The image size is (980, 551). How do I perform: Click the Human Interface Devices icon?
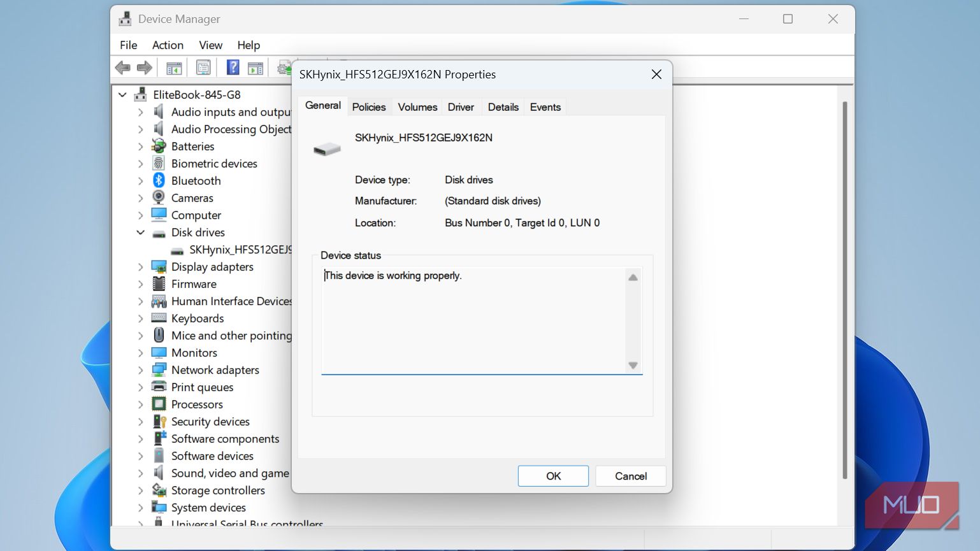pyautogui.click(x=159, y=301)
